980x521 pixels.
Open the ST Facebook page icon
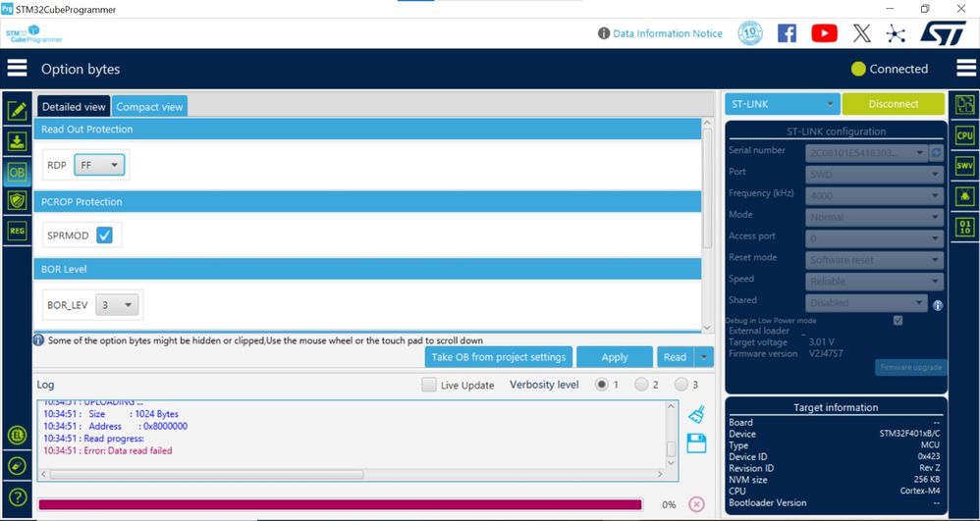787,33
